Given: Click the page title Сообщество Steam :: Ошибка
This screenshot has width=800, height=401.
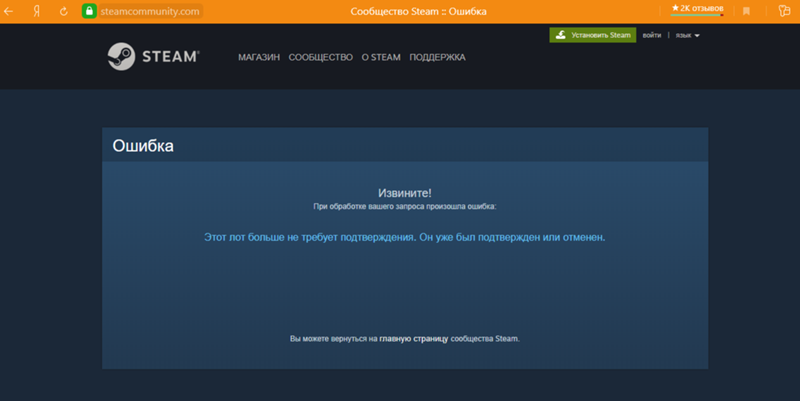Looking at the screenshot, I should point(418,11).
